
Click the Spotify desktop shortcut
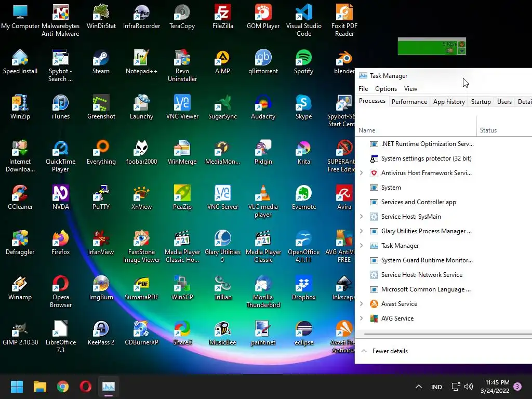coord(303,62)
